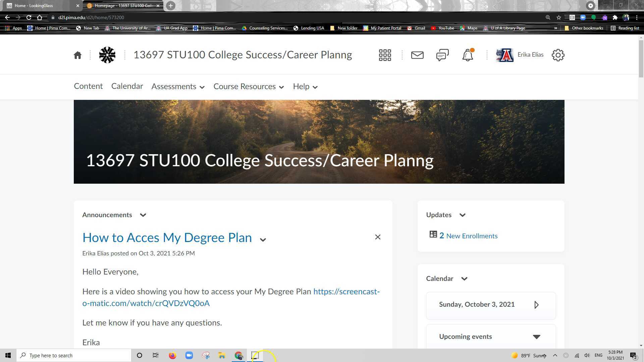Open the Snipping Tool from the taskbar

click(x=255, y=355)
